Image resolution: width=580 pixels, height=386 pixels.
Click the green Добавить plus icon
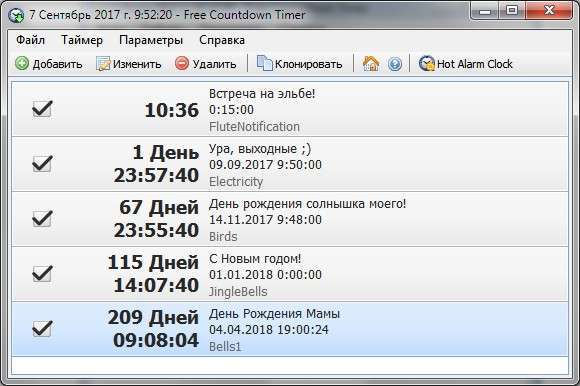(22, 64)
